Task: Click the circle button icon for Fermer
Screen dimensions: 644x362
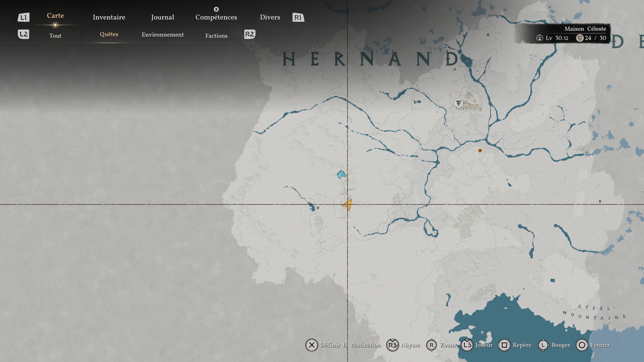Action: pos(582,345)
